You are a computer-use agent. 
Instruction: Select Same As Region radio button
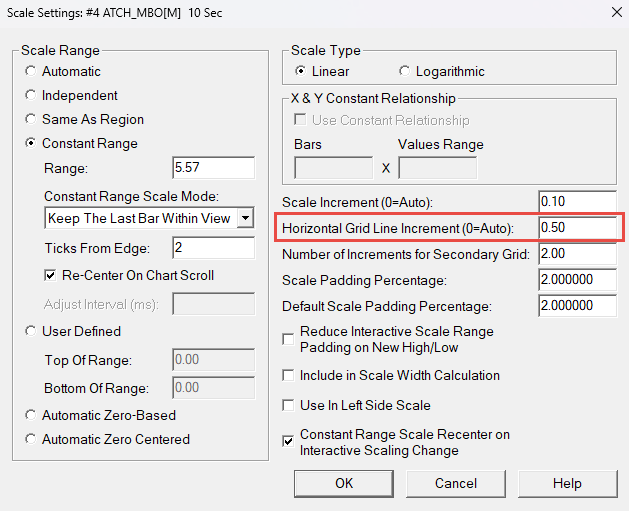coord(32,120)
